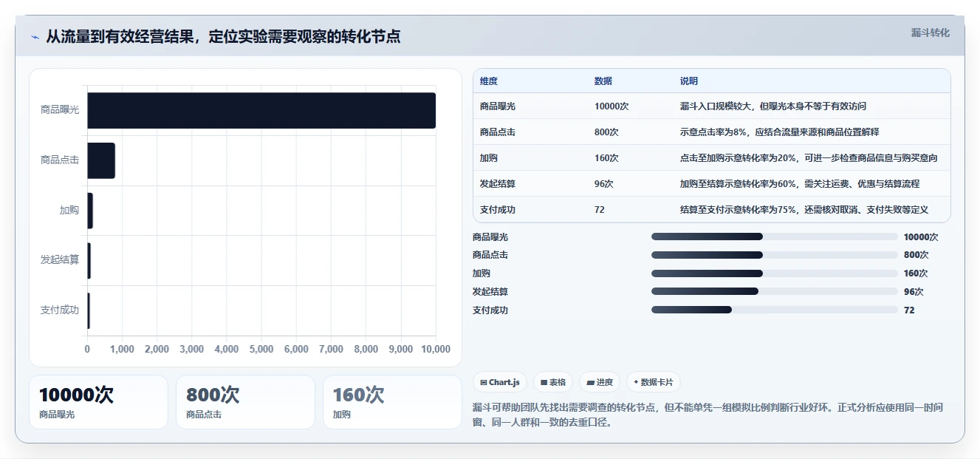Click 支付成功 cell in the table
The height and width of the screenshot is (459, 980).
pos(498,210)
